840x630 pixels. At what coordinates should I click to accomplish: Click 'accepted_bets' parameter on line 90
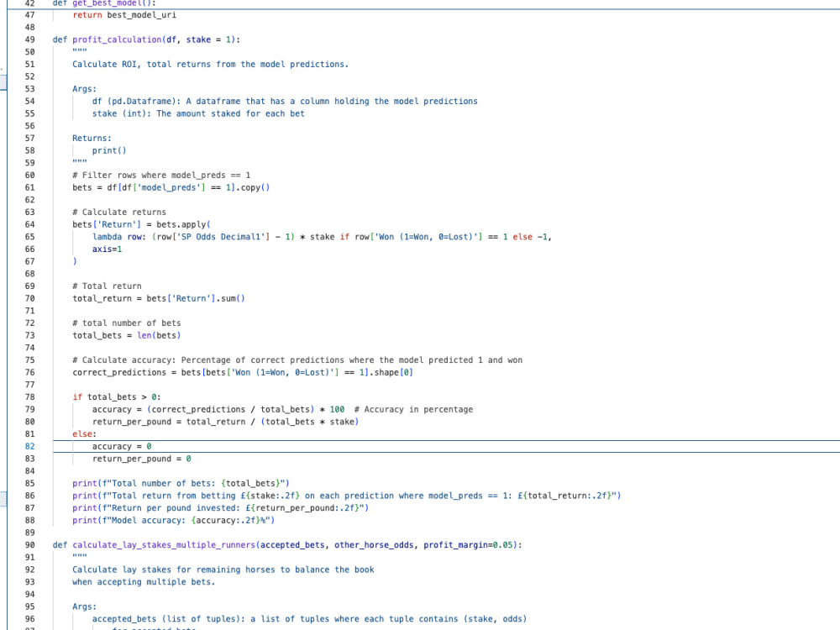click(x=292, y=545)
